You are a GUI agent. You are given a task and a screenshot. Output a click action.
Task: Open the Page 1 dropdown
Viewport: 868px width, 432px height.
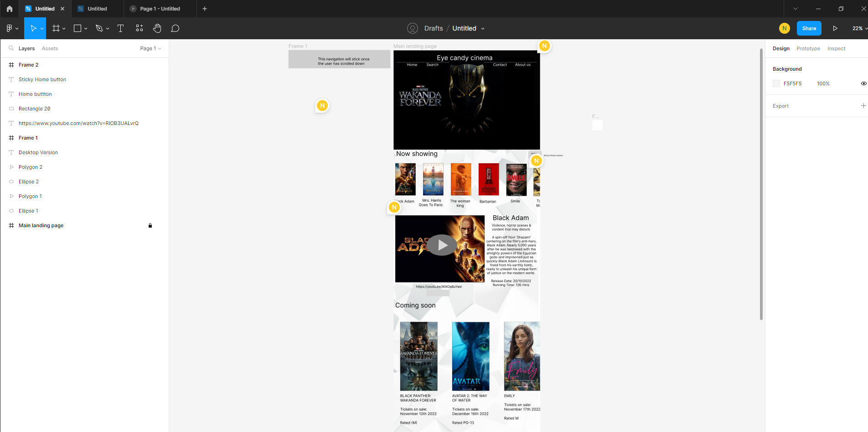coord(150,48)
